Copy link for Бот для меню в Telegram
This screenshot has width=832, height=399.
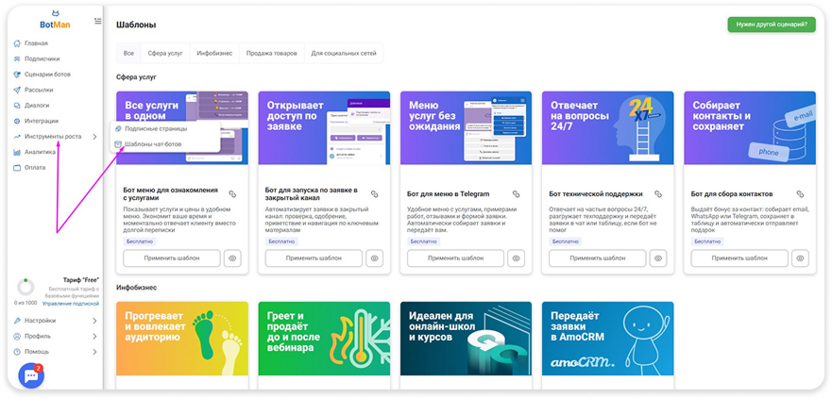coord(516,194)
